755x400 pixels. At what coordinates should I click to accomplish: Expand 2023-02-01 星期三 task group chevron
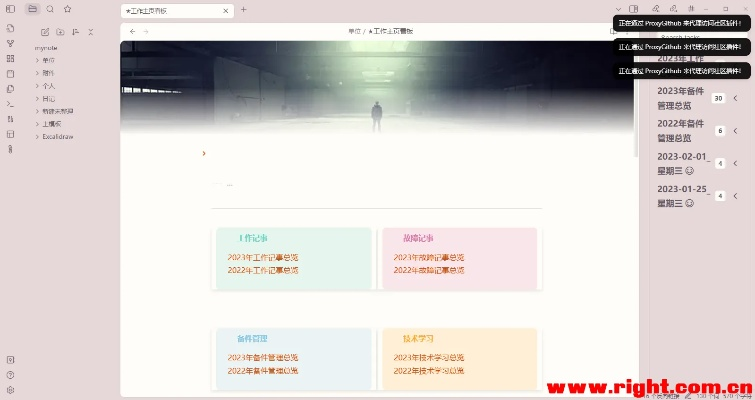click(x=735, y=164)
